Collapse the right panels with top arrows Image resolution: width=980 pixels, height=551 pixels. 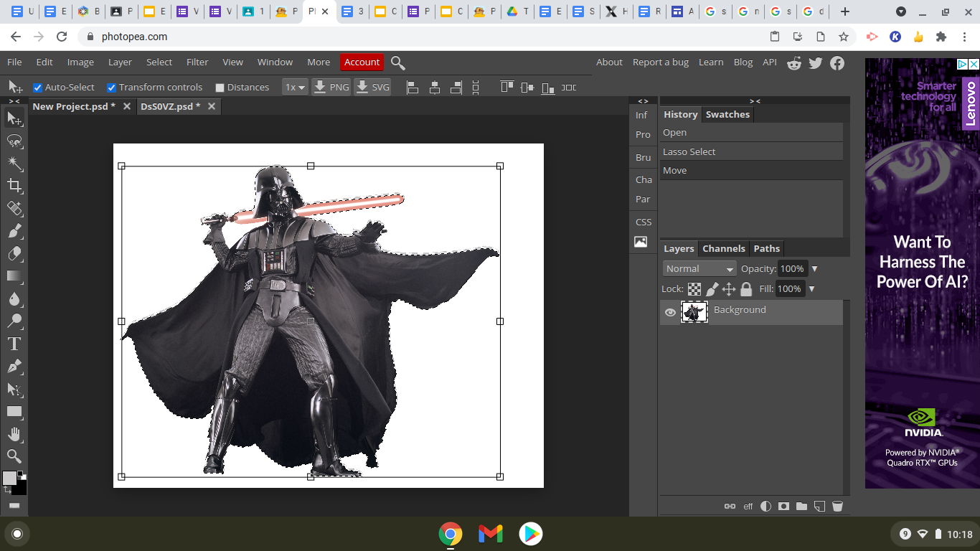coord(755,101)
